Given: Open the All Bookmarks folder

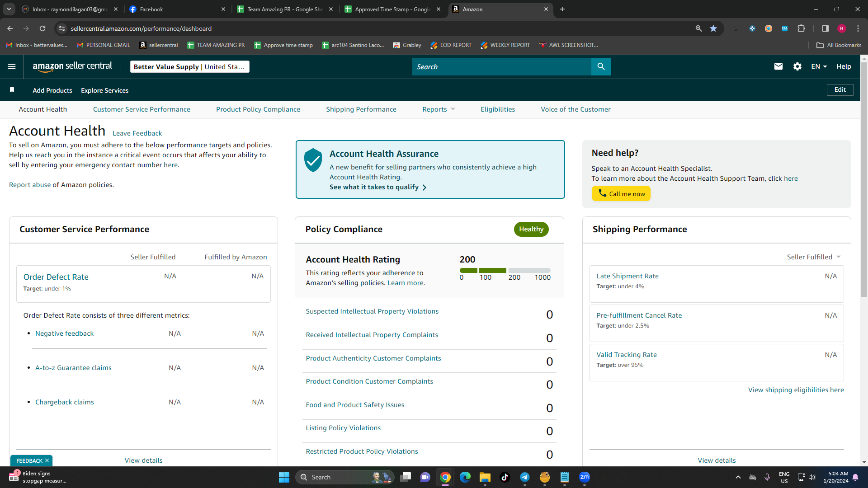Looking at the screenshot, I should (839, 45).
